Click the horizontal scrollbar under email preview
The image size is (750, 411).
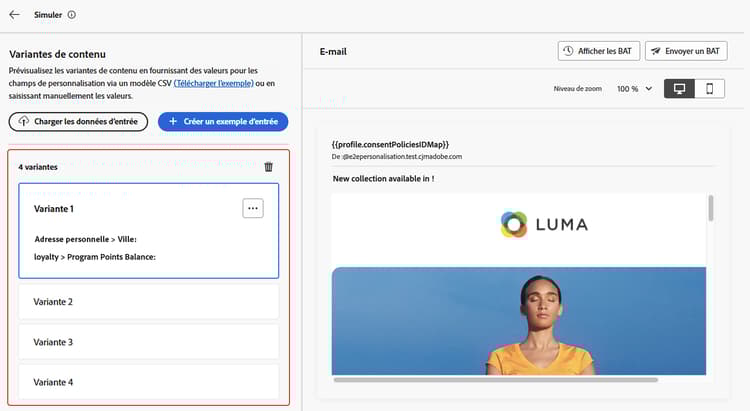tap(496, 380)
